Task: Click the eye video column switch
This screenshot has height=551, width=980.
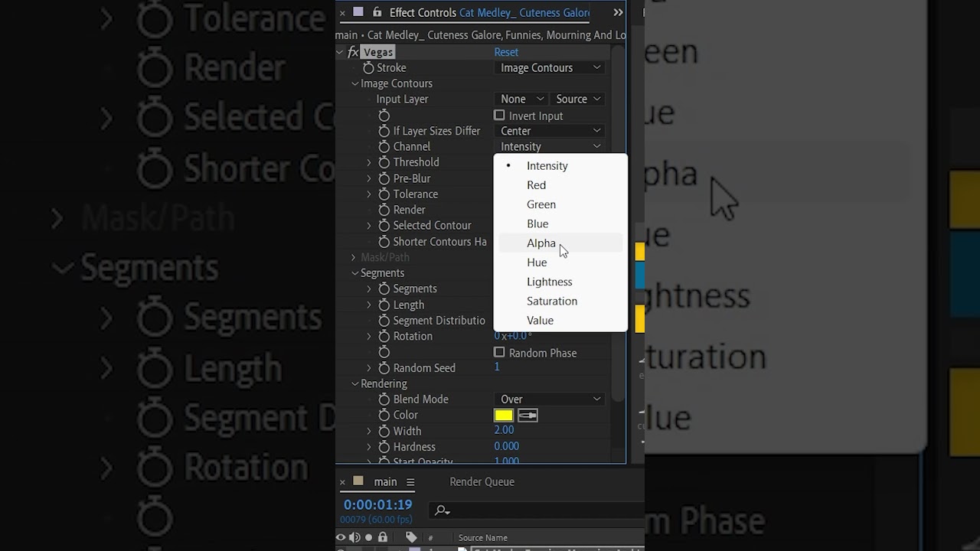Action: (x=341, y=537)
